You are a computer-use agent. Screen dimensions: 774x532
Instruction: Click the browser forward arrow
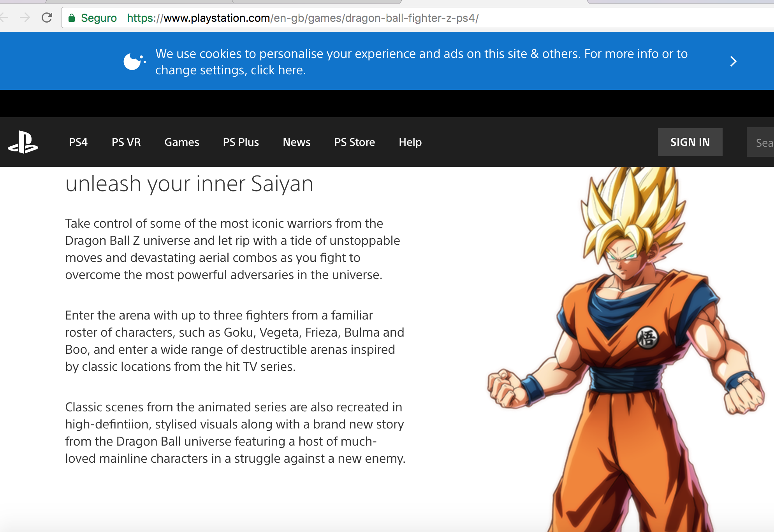click(25, 18)
